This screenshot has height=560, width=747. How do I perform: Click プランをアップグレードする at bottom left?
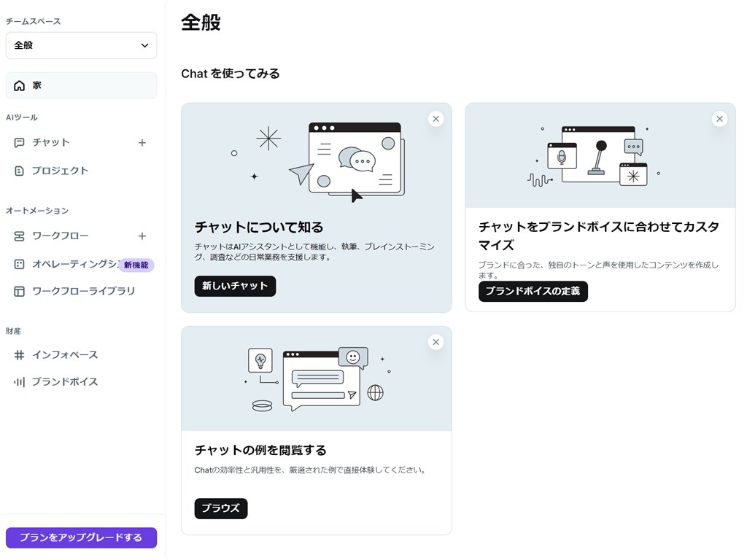pyautogui.click(x=80, y=537)
